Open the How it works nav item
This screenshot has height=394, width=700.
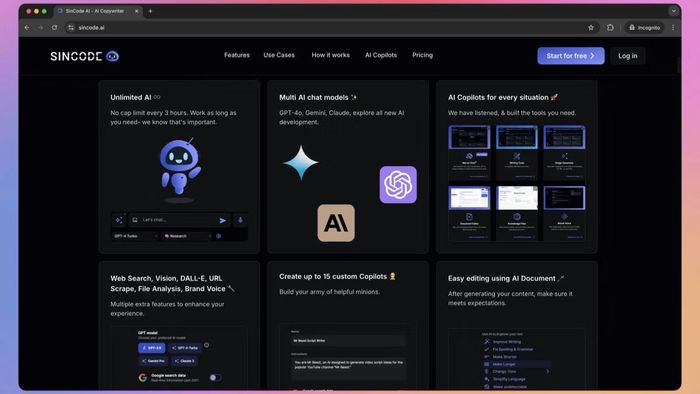[x=331, y=55]
